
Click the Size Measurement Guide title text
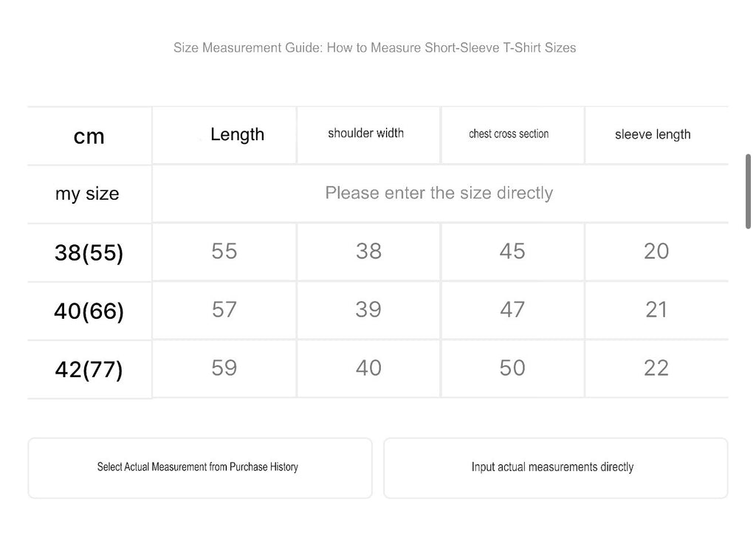374,48
